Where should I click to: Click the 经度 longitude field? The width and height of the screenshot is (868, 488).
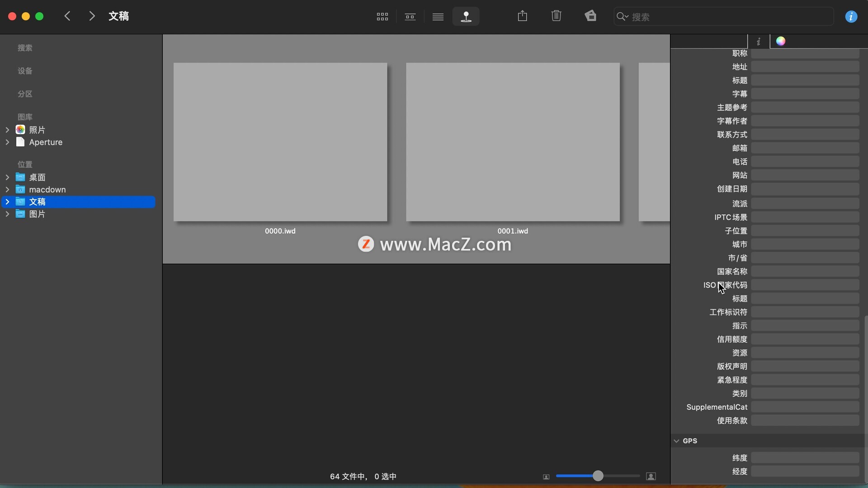click(805, 471)
